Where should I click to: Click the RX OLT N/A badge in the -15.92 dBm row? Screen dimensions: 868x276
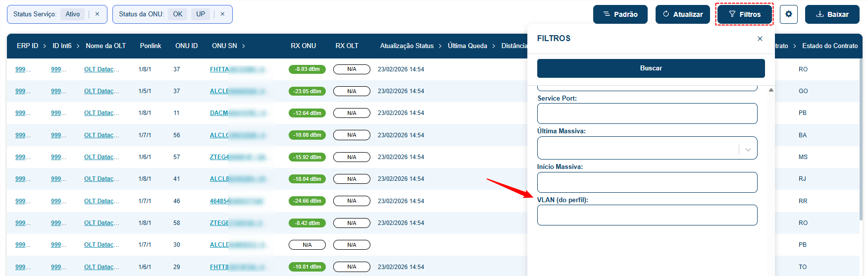click(352, 157)
